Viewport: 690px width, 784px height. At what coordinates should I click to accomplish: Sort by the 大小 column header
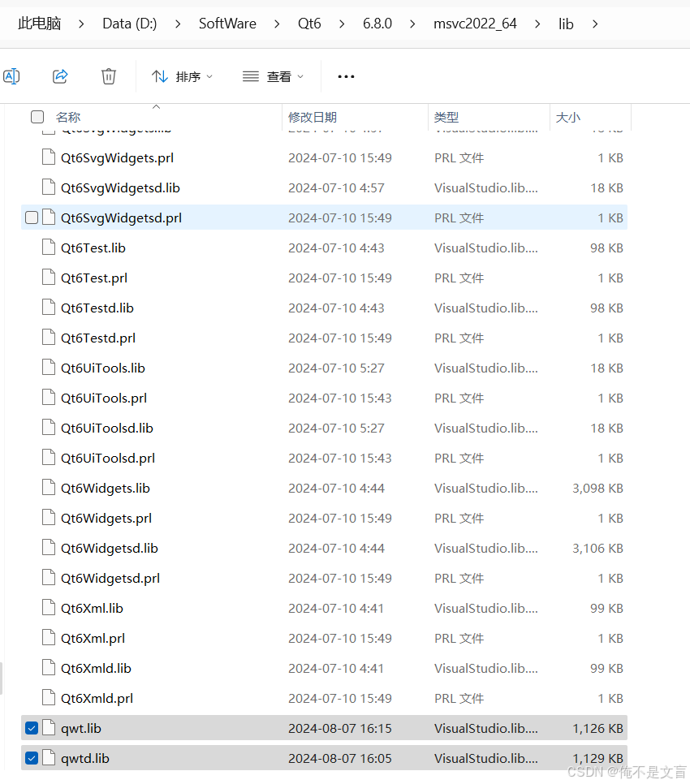coord(568,117)
